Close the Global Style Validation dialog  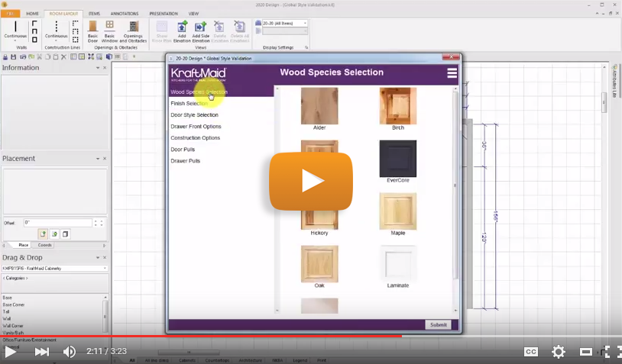coord(451,57)
